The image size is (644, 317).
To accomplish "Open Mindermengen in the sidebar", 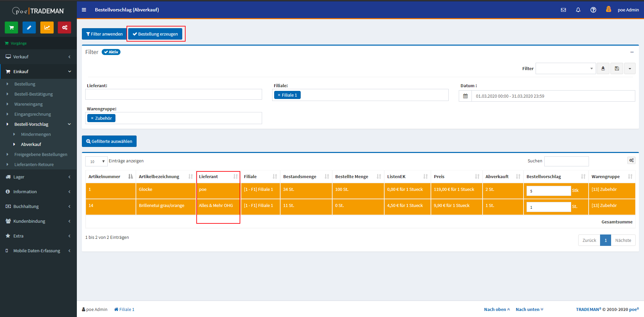I will click(36, 134).
